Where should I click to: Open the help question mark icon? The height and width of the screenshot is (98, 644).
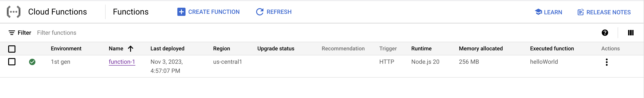pyautogui.click(x=605, y=33)
